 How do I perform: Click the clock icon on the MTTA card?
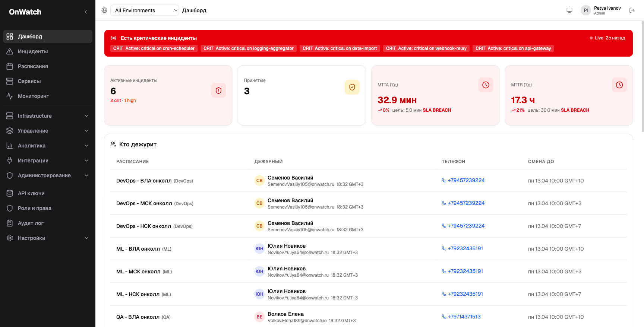486,85
